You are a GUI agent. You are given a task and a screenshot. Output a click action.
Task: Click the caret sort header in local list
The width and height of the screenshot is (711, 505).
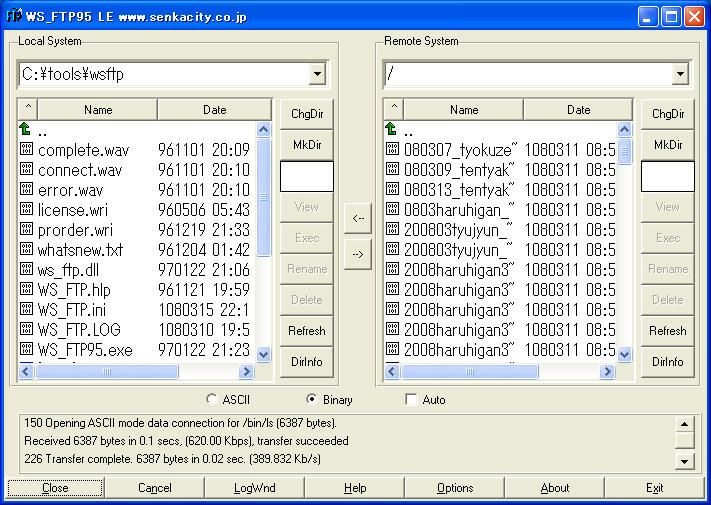[x=28, y=110]
